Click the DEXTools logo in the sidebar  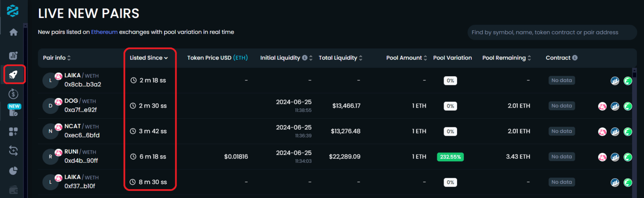tap(13, 11)
